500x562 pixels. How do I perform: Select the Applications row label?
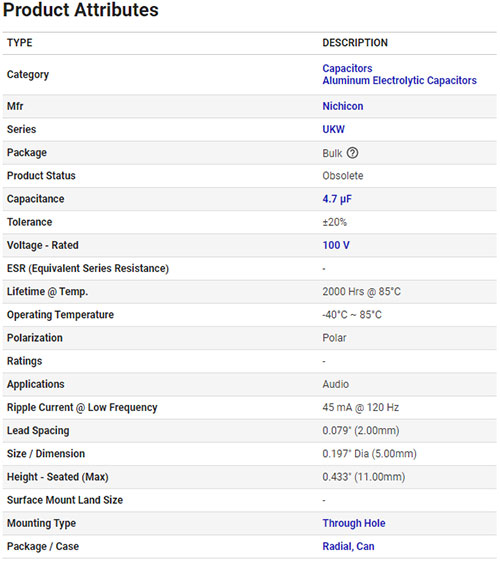(x=35, y=384)
